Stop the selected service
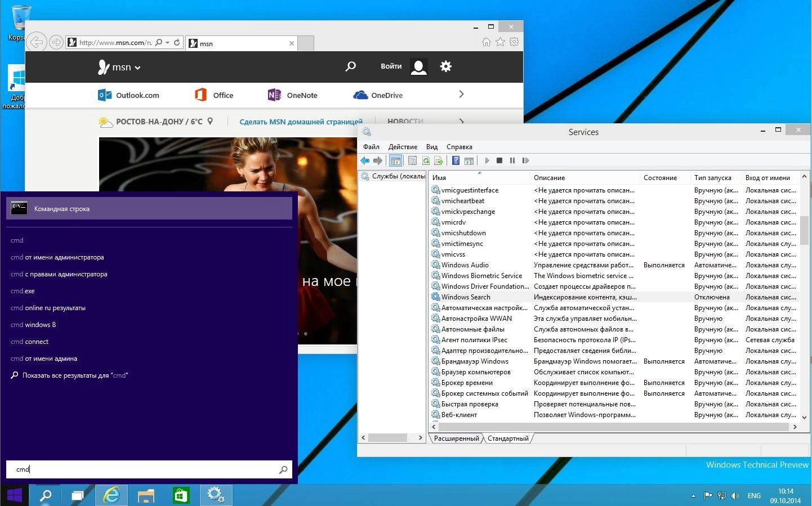Screen dimensions: 812x506 pos(499,160)
